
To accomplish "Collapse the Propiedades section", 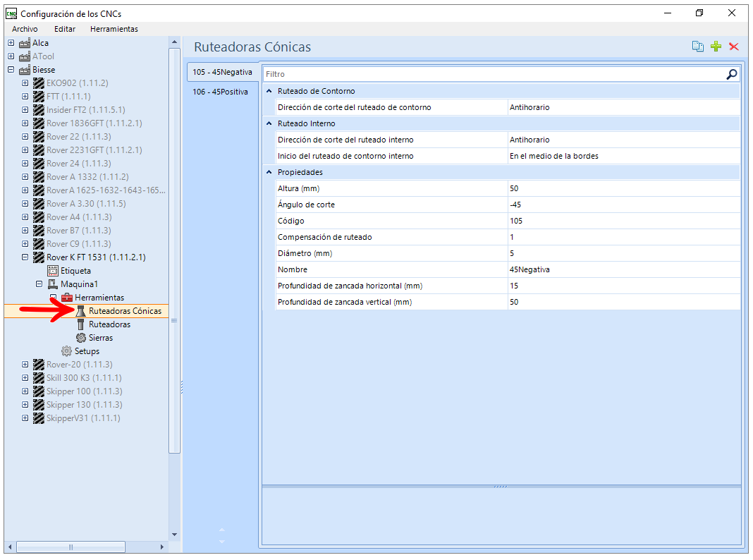I will [x=269, y=172].
